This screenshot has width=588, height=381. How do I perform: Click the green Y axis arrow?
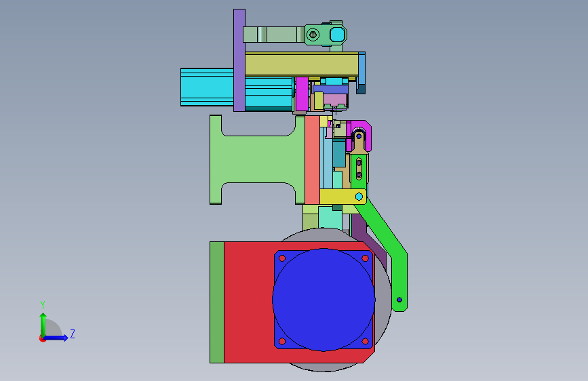(x=43, y=325)
